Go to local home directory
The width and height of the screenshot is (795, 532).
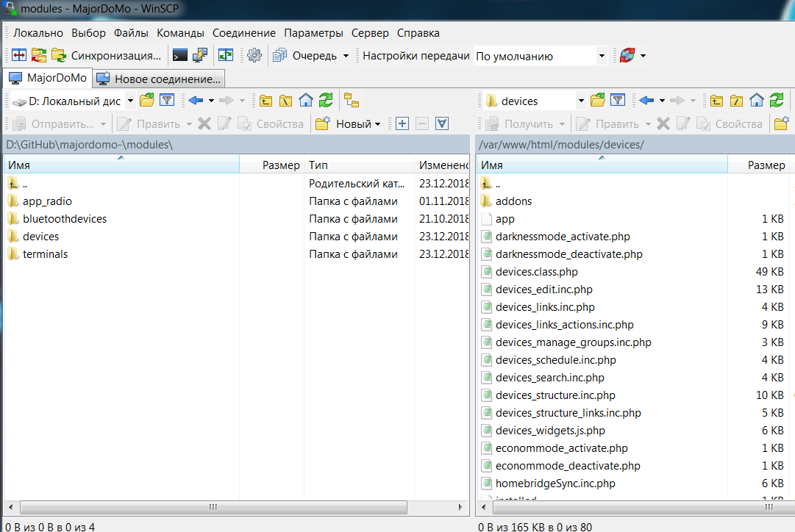point(306,101)
